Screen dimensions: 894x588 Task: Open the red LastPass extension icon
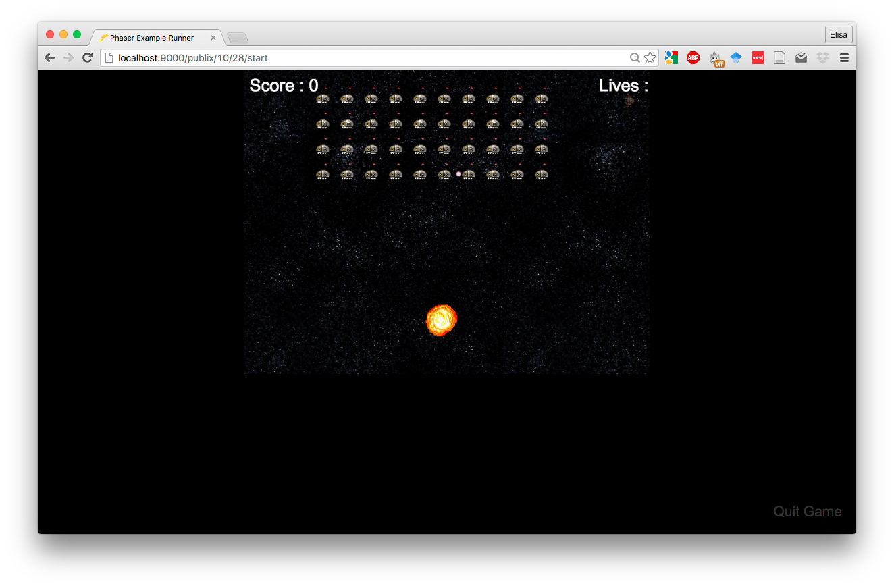[758, 58]
